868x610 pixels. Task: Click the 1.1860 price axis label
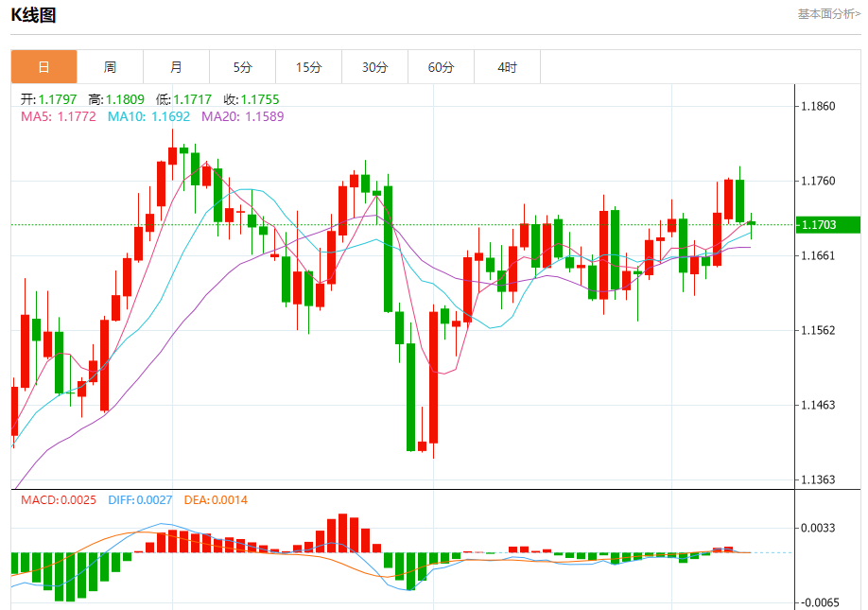[818, 106]
